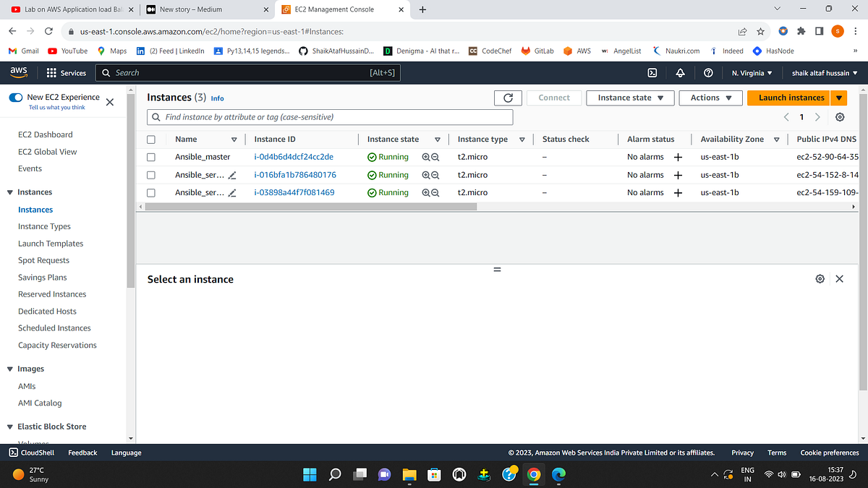
Task: Refresh the instances list
Action: tap(509, 98)
